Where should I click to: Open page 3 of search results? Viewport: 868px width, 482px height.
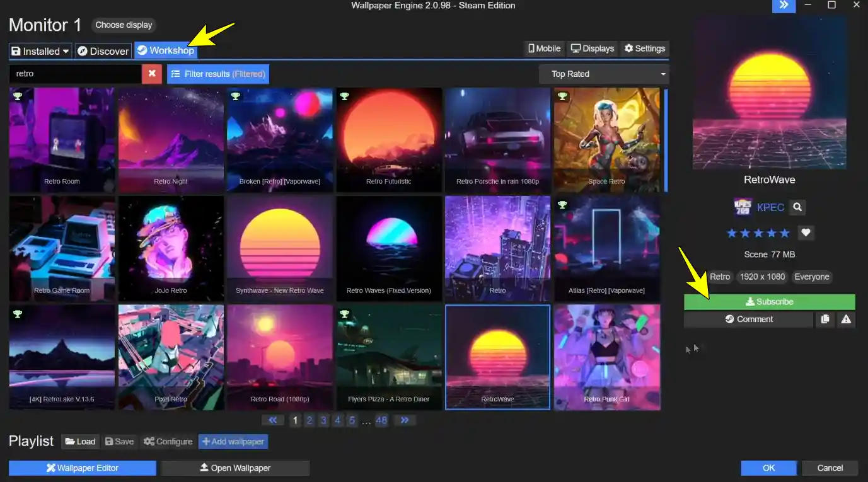(323, 420)
